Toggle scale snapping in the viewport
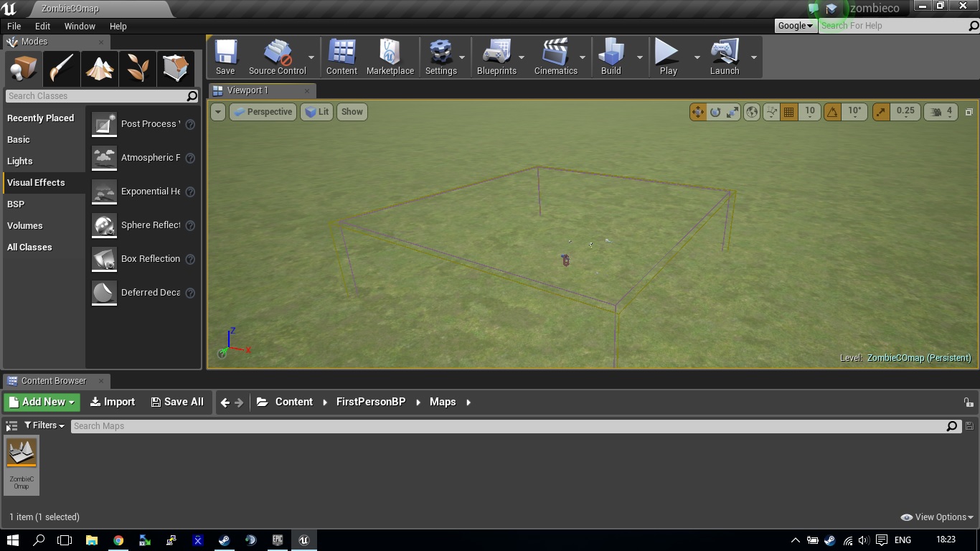The width and height of the screenshot is (980, 551). [x=881, y=112]
